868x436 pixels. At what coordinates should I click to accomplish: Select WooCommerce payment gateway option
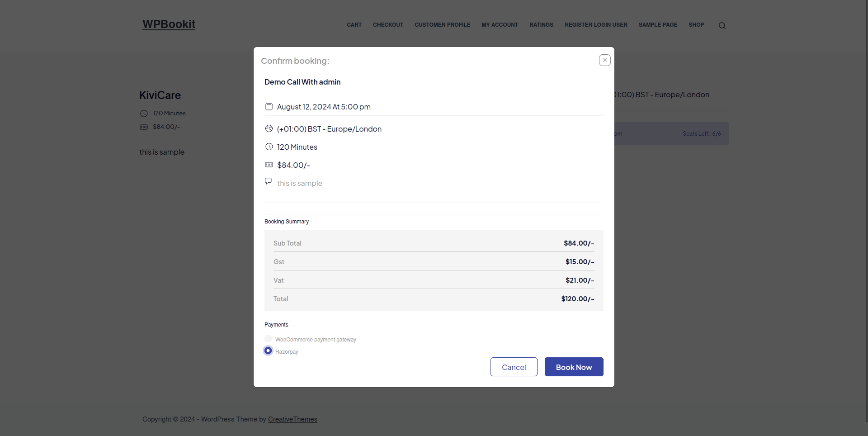click(268, 338)
